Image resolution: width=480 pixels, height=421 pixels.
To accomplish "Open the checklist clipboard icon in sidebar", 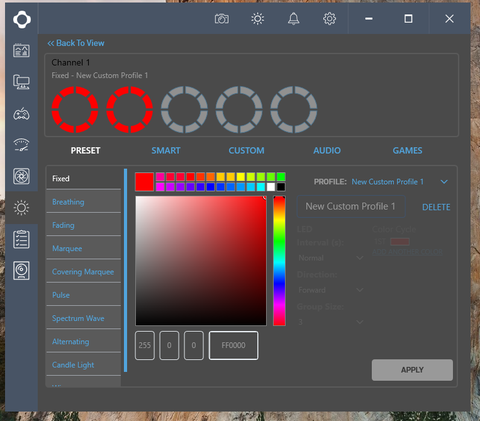I will point(21,239).
